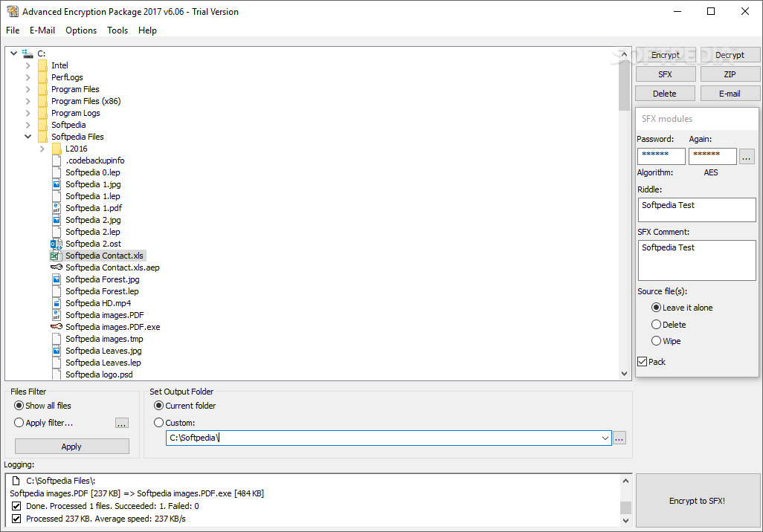The height and width of the screenshot is (532, 763).
Task: Switch to the Decrypt mode button
Action: (730, 55)
